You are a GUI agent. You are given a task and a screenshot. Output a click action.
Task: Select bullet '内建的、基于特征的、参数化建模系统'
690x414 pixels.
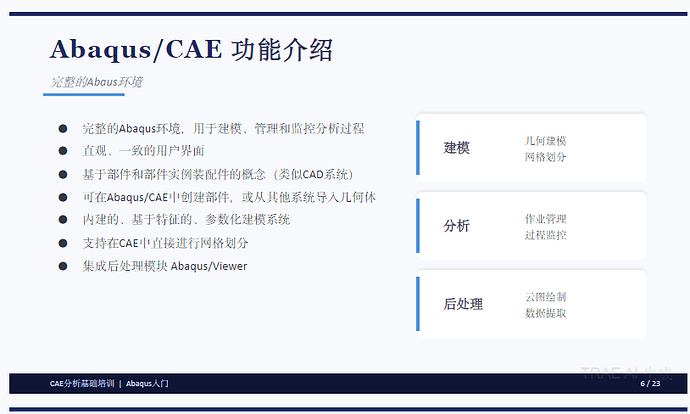(186, 219)
